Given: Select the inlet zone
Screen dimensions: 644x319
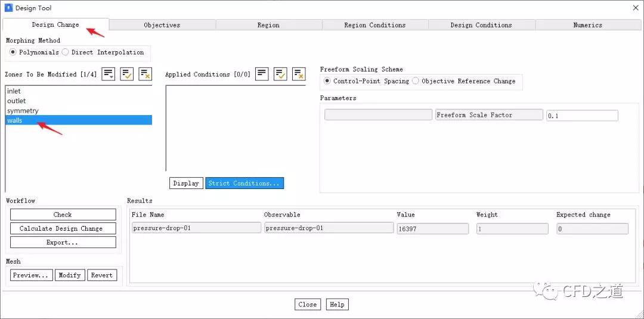Looking at the screenshot, I should coord(79,91).
